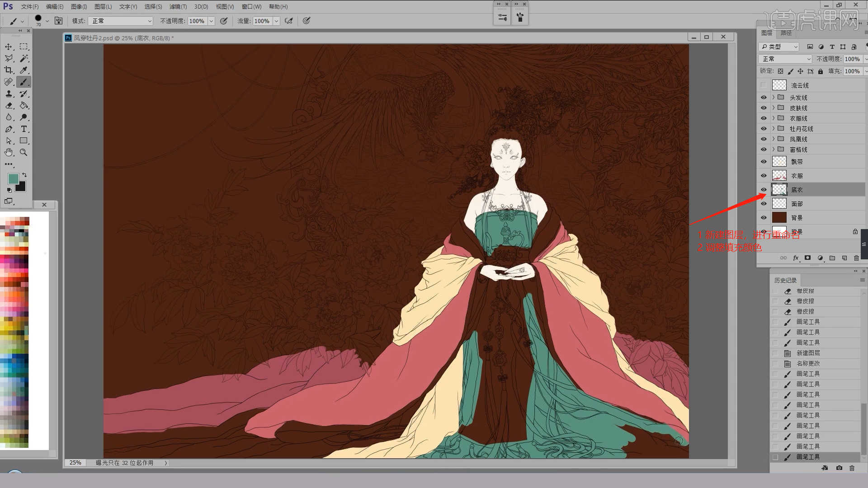The image size is (868, 488).
Task: Open the 历史记录 panel tab
Action: point(785,280)
